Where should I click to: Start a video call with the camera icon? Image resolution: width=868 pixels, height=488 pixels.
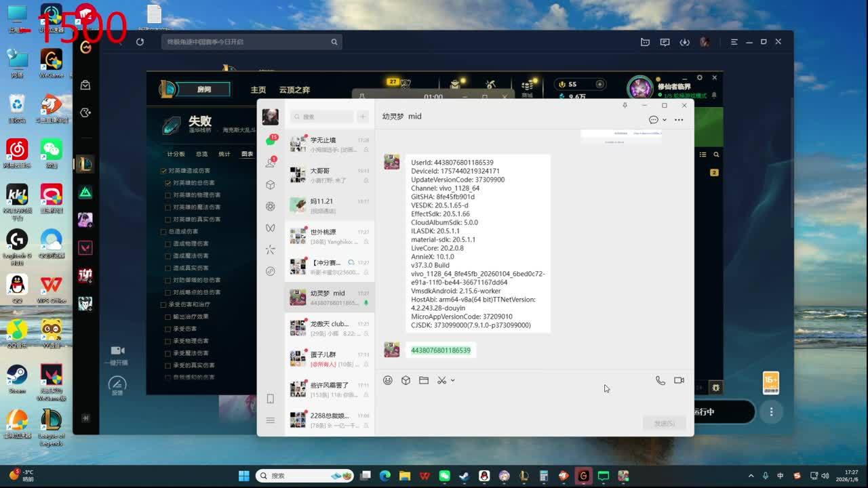pos(679,380)
